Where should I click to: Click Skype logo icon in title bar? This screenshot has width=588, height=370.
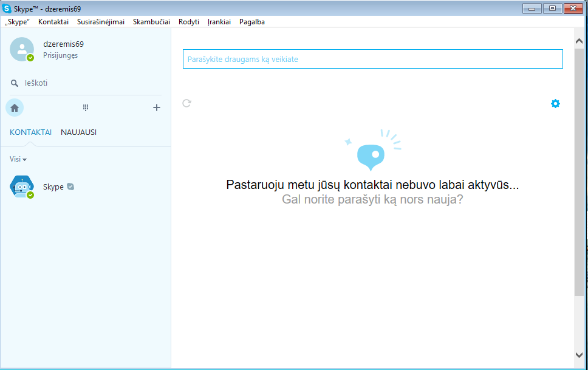[x=6, y=9]
